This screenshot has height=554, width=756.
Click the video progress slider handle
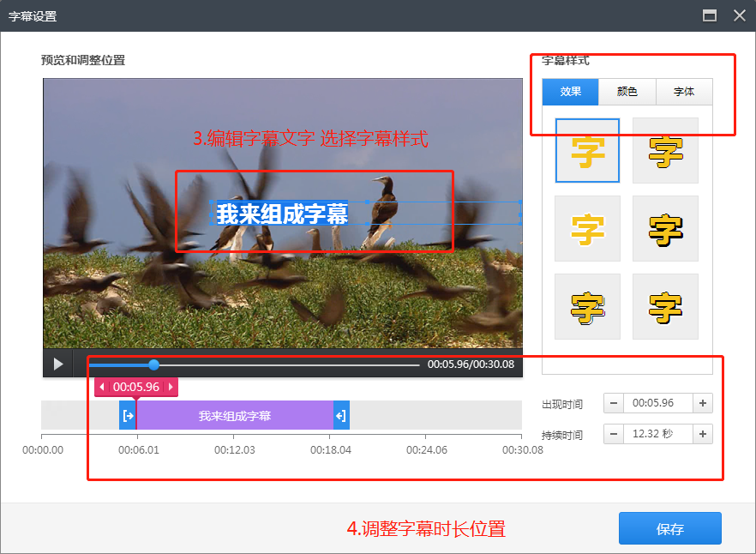[154, 364]
